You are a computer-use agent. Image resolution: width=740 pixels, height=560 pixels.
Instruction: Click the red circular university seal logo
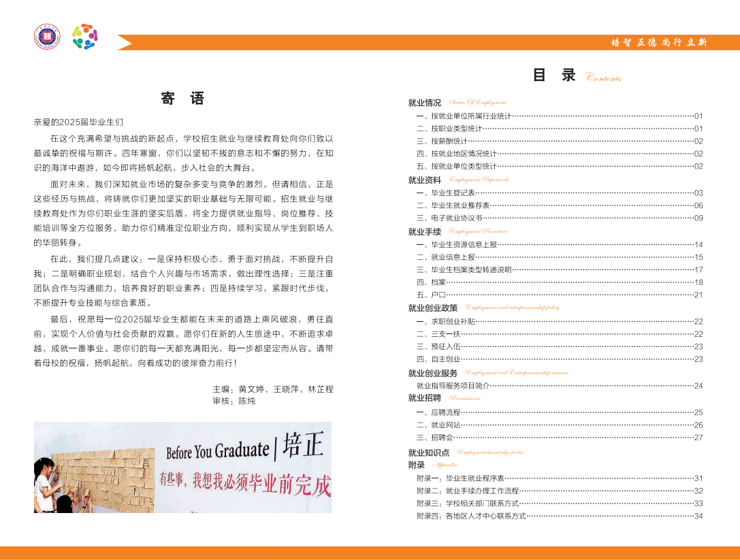point(47,37)
